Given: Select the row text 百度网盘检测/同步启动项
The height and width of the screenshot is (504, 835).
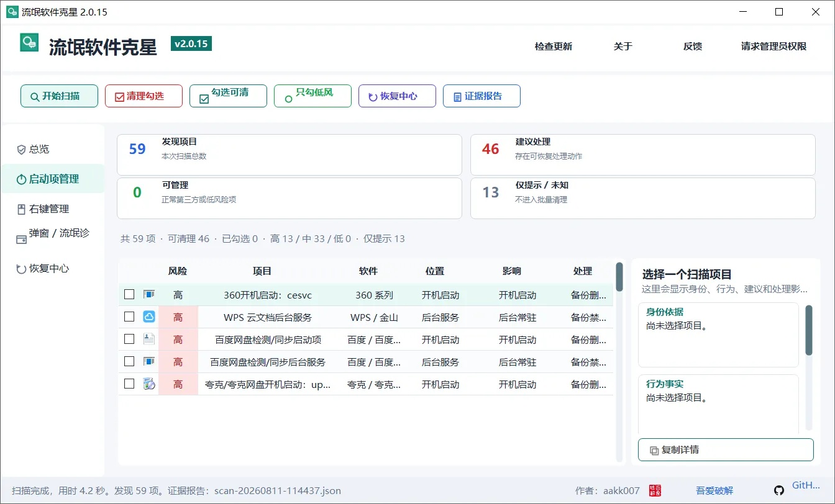Looking at the screenshot, I should (x=268, y=340).
